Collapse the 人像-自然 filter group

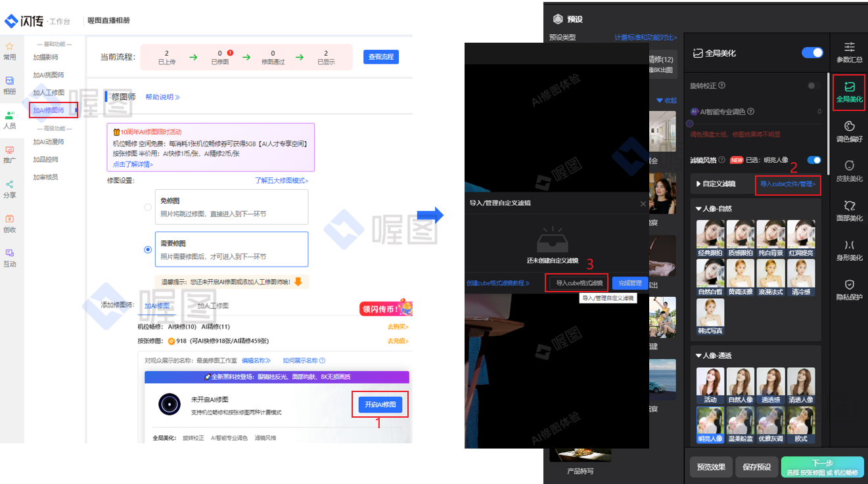[x=714, y=208]
